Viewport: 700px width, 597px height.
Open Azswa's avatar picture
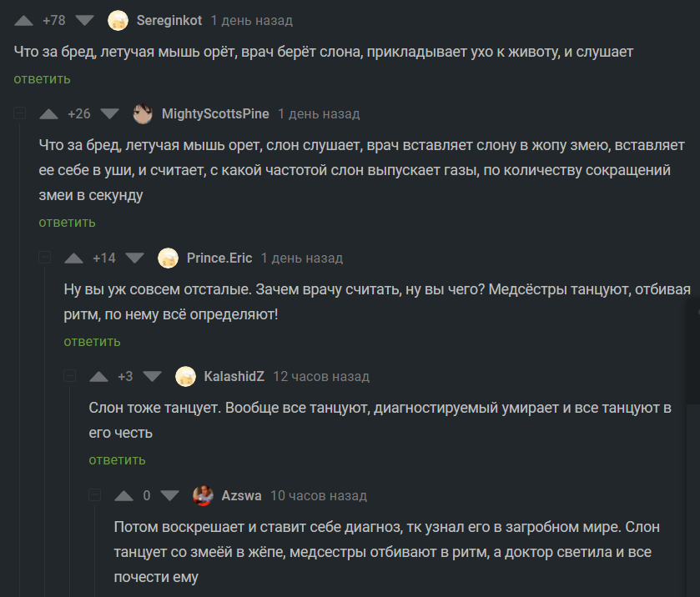[x=203, y=495]
